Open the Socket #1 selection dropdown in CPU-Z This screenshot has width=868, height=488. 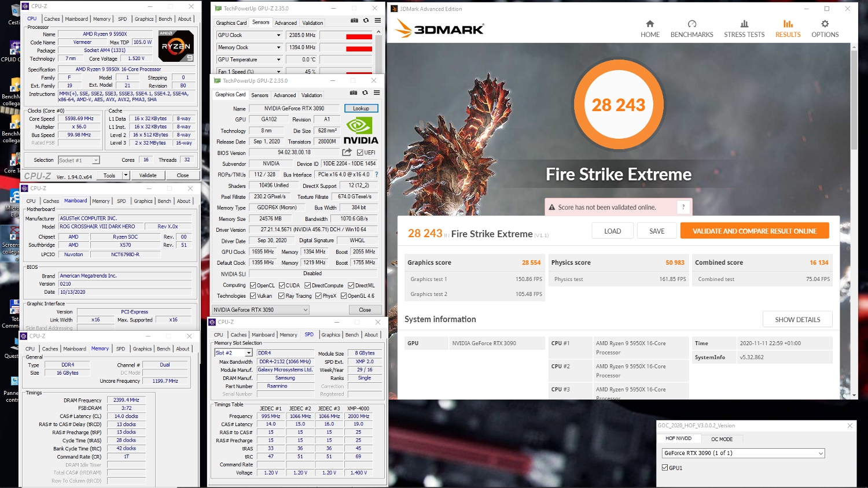pyautogui.click(x=79, y=160)
